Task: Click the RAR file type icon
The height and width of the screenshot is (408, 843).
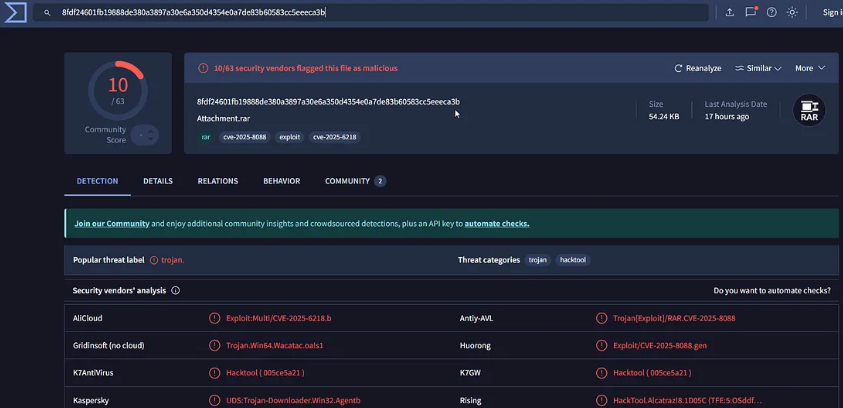Action: pos(808,110)
